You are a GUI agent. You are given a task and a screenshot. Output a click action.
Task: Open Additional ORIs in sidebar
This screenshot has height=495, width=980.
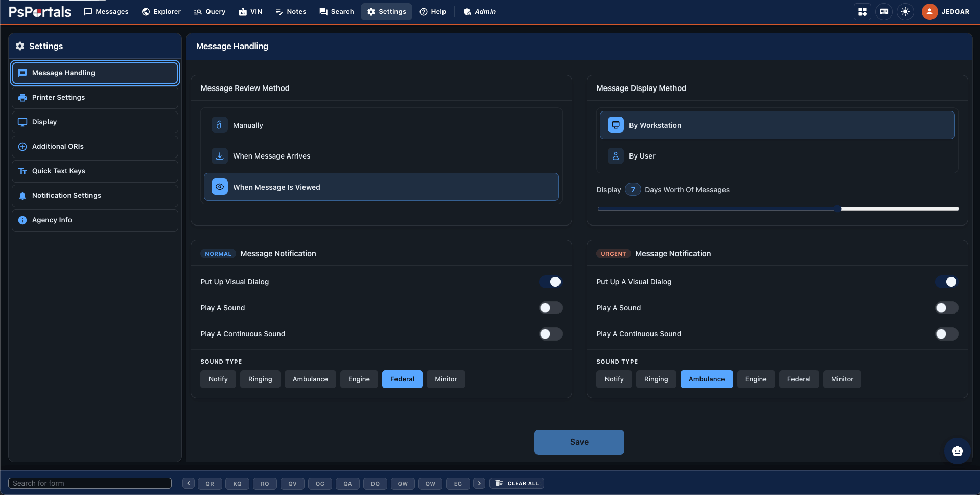95,146
